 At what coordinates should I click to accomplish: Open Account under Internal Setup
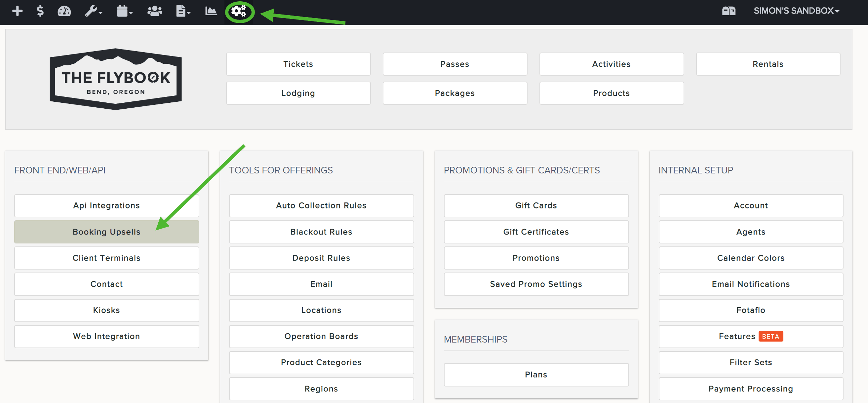coord(751,205)
